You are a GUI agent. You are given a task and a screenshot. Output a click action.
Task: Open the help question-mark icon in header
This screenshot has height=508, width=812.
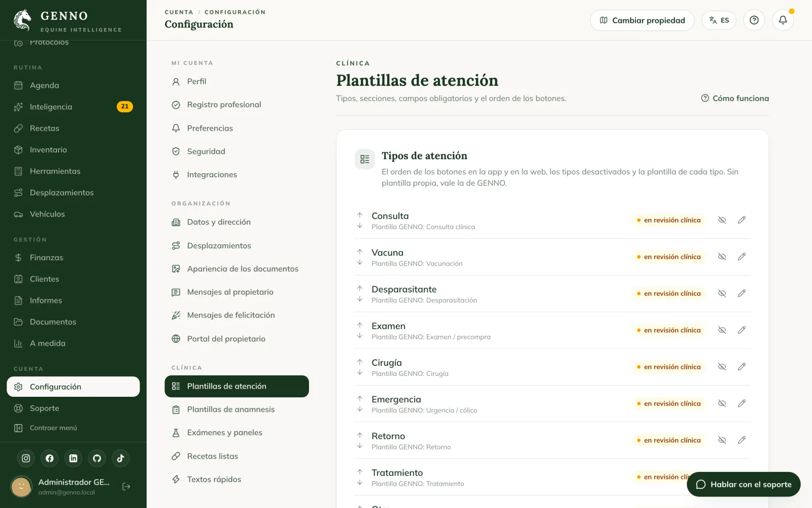[754, 20]
